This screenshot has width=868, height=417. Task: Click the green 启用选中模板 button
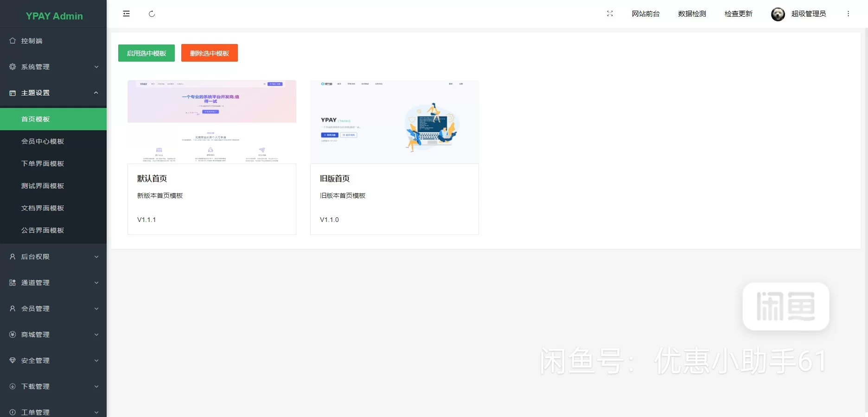tap(146, 53)
